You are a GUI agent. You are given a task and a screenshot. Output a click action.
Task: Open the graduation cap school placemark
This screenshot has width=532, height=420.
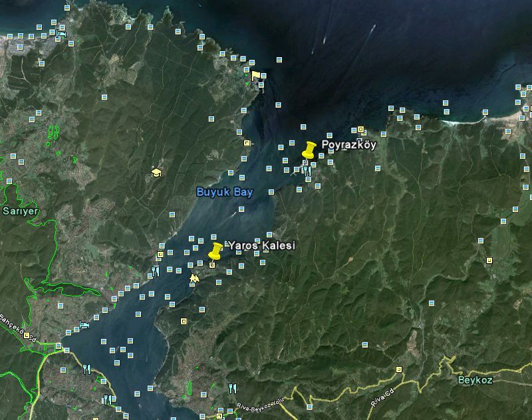click(156, 172)
